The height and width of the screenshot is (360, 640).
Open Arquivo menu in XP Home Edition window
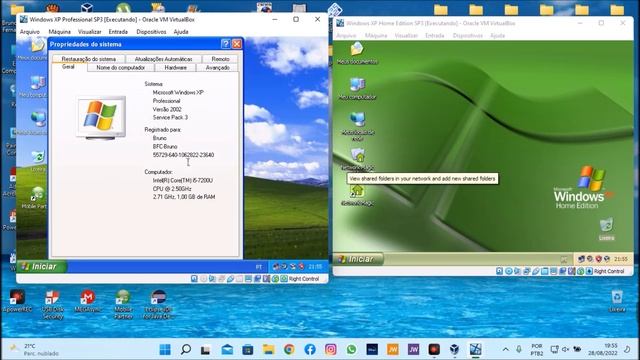(x=346, y=36)
